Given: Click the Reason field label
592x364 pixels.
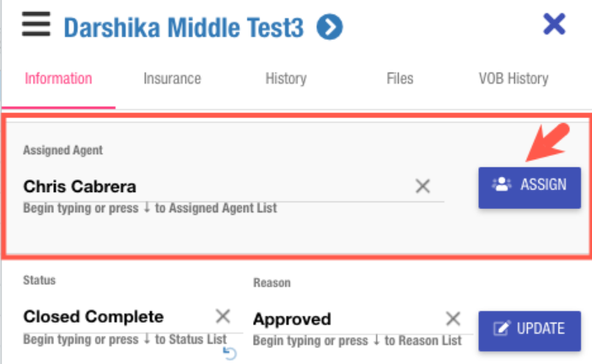Looking at the screenshot, I should tap(272, 283).
